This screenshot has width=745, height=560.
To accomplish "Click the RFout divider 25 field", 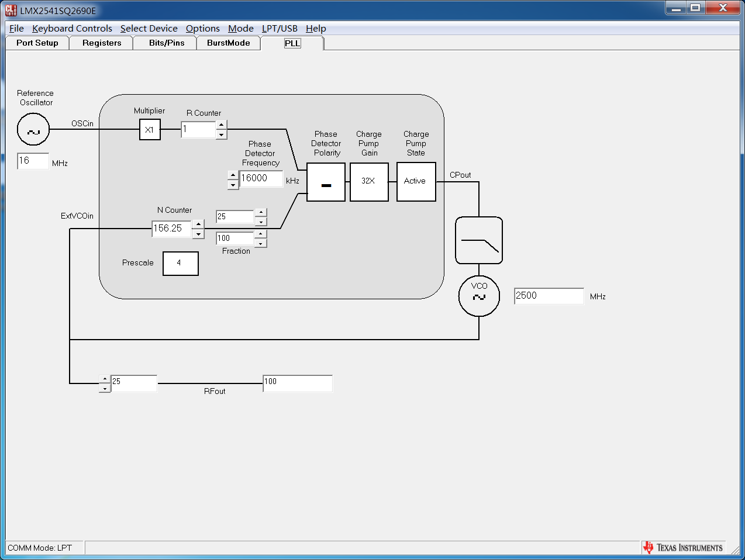I will click(134, 383).
